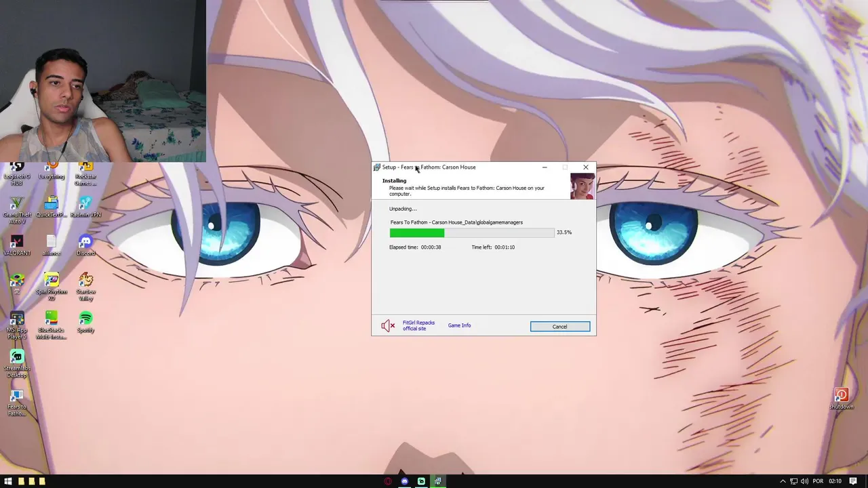
Task: Click the webcam overlay video thumbnail
Action: pyautogui.click(x=103, y=81)
